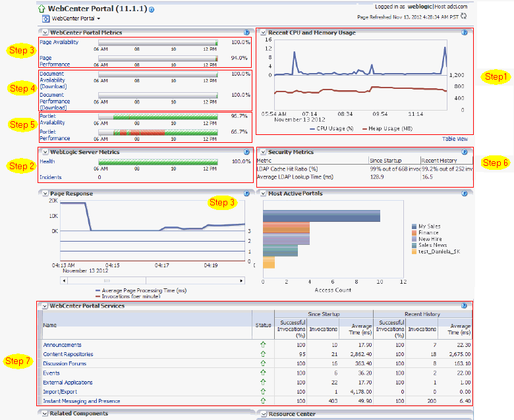Click the CPU Usage (%) legend entry

click(331, 128)
